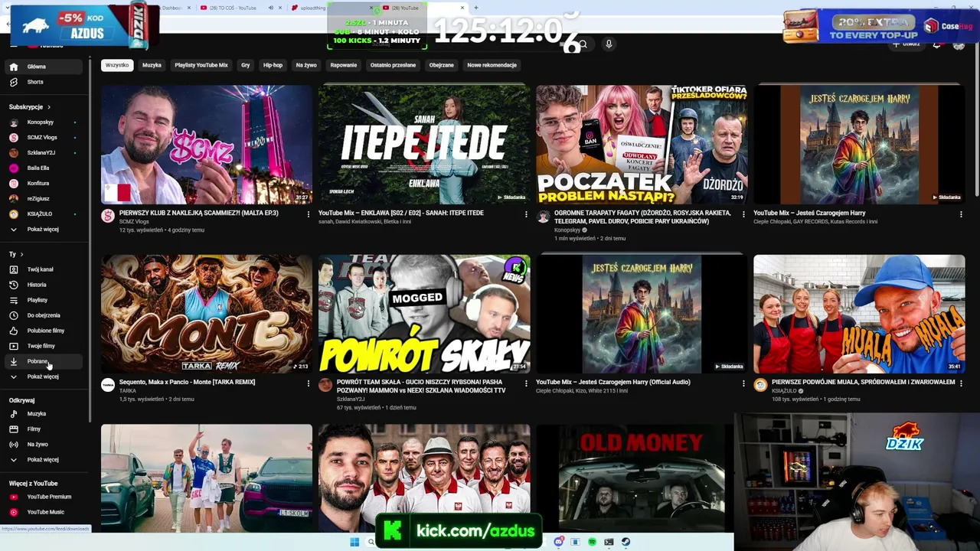Open SCMZ Vlogs channel in Subskrypcje list
Screen dimensions: 980x551
click(x=45, y=138)
